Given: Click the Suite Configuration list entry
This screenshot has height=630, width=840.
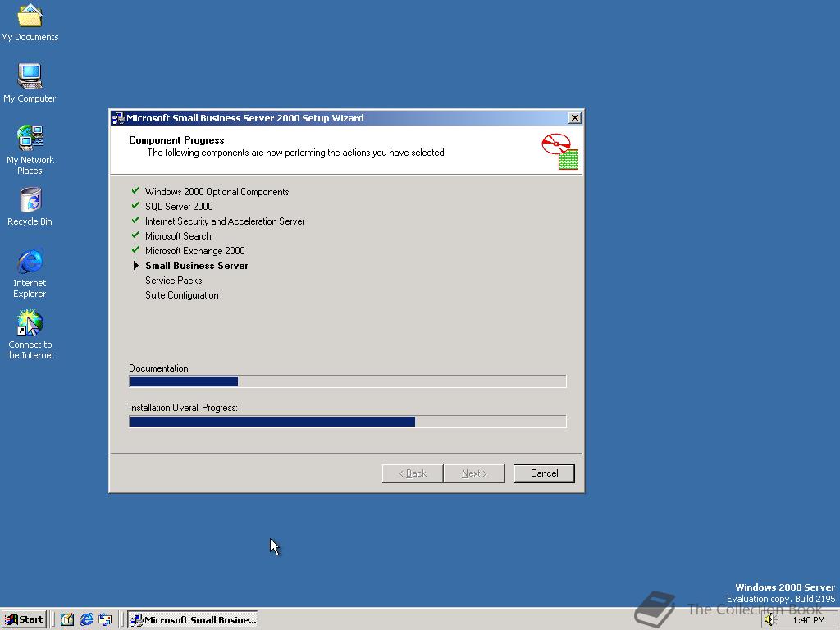Looking at the screenshot, I should [x=181, y=295].
